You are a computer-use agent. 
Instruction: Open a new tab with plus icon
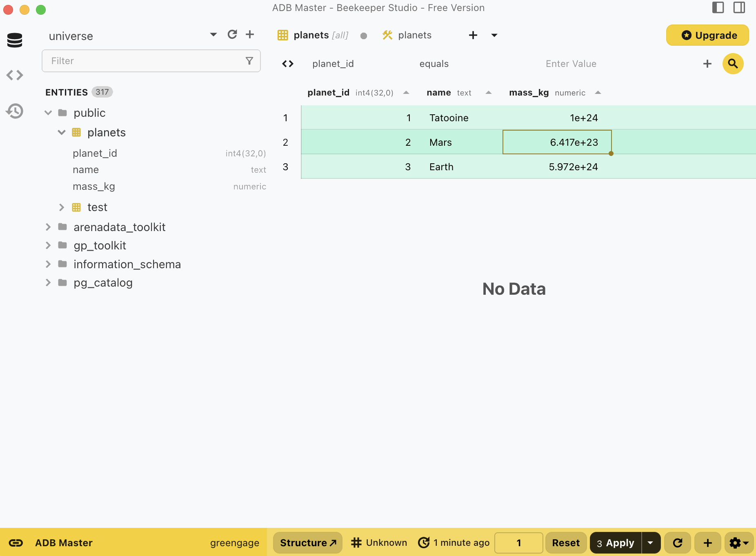pyautogui.click(x=473, y=35)
